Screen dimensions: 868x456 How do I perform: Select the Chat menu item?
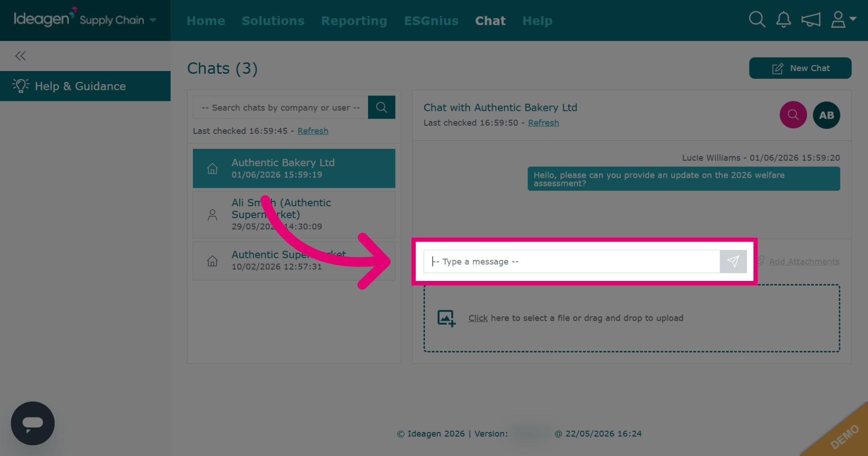(491, 21)
